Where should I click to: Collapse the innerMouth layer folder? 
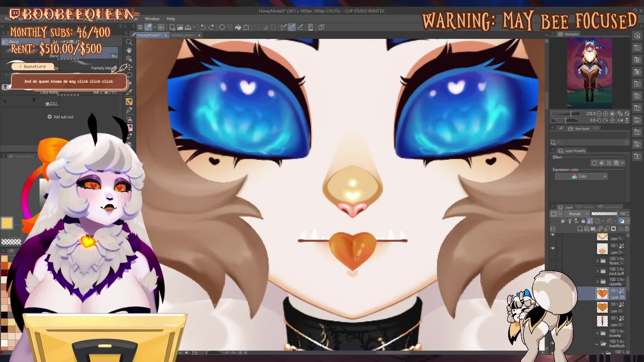(597, 344)
